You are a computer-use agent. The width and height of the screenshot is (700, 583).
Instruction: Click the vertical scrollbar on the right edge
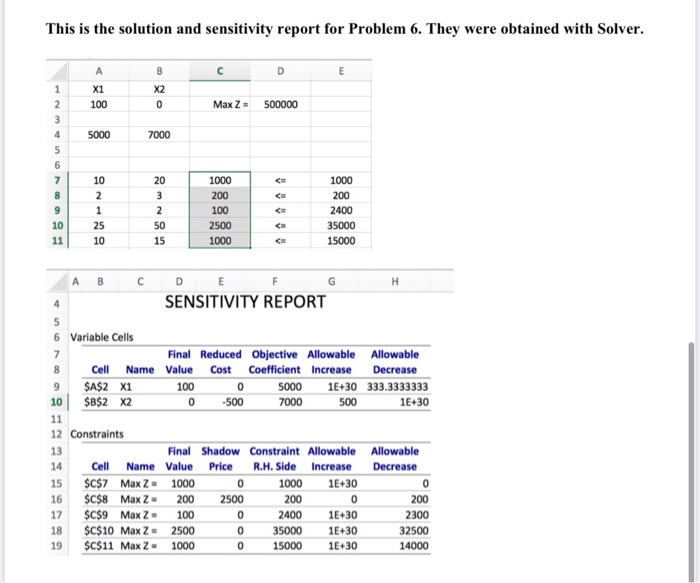pos(692,462)
